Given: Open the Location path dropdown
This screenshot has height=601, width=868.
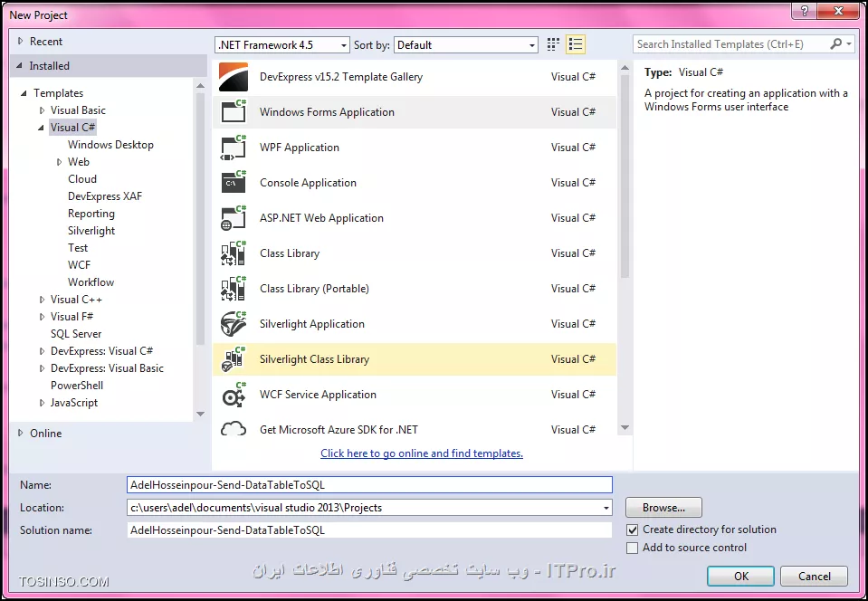Looking at the screenshot, I should (x=606, y=508).
